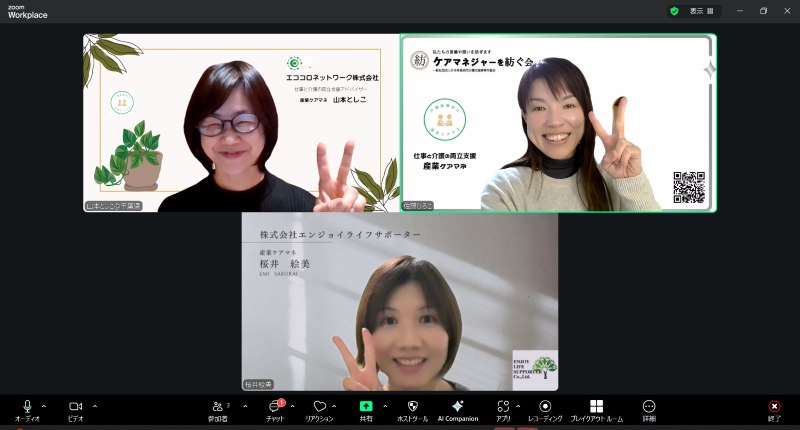This screenshot has height=430, width=800.
Task: Expand the share options arrow beside 共有
Action: (x=385, y=406)
